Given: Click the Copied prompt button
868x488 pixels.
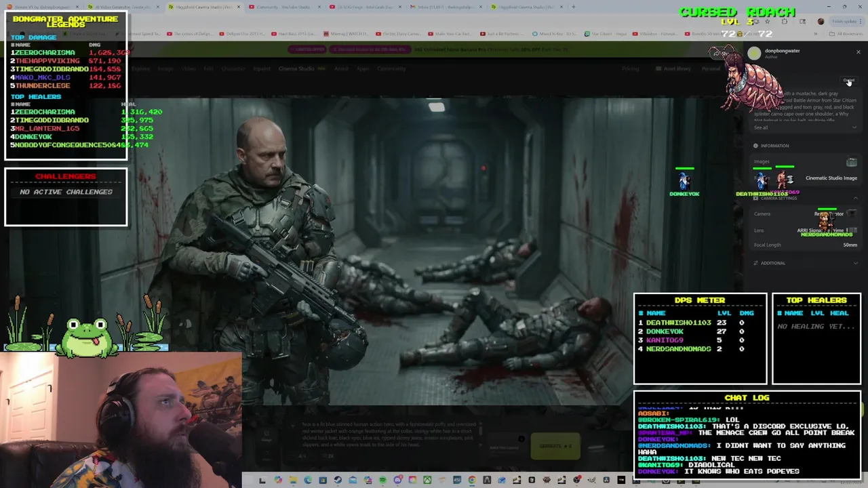Looking at the screenshot, I should (x=848, y=80).
